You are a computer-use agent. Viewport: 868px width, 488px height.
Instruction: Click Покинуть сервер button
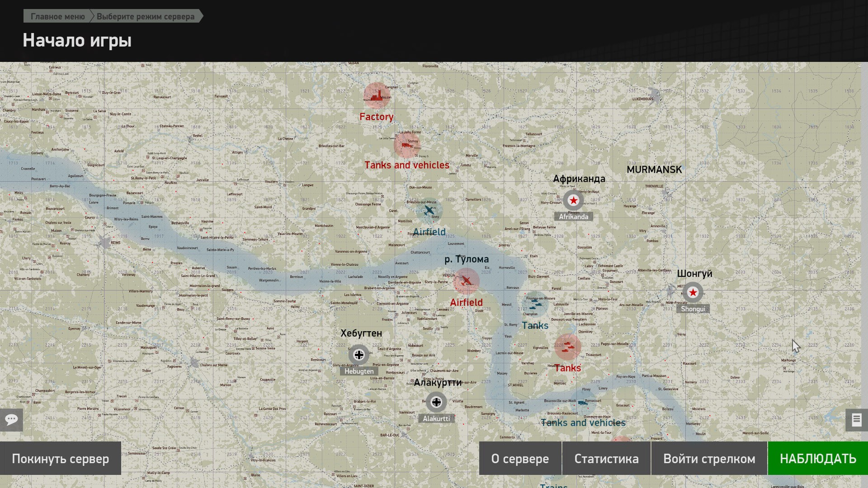(x=61, y=459)
